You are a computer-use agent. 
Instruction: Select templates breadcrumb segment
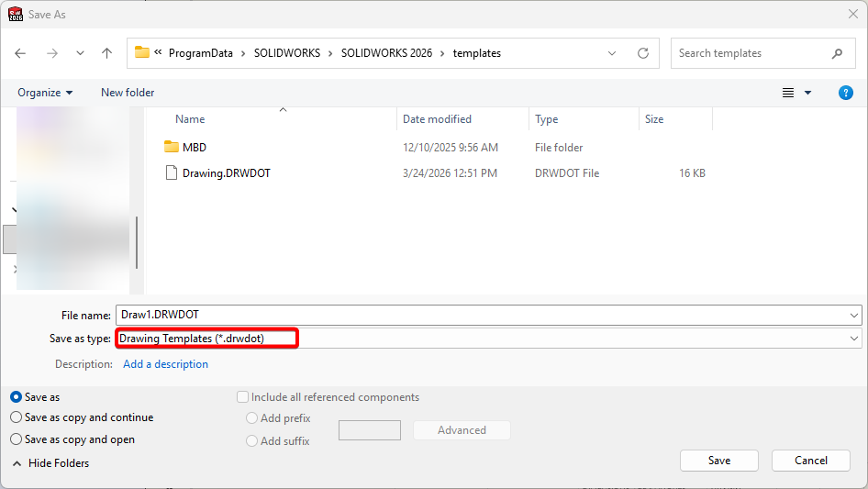click(x=476, y=53)
